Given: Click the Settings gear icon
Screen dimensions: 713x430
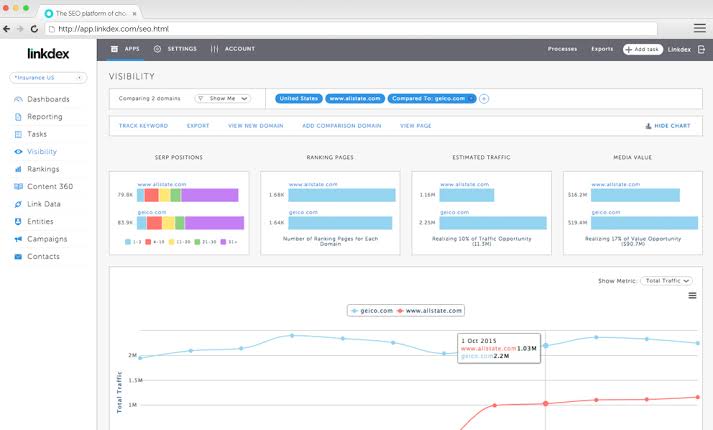Looking at the screenshot, I should [x=157, y=49].
